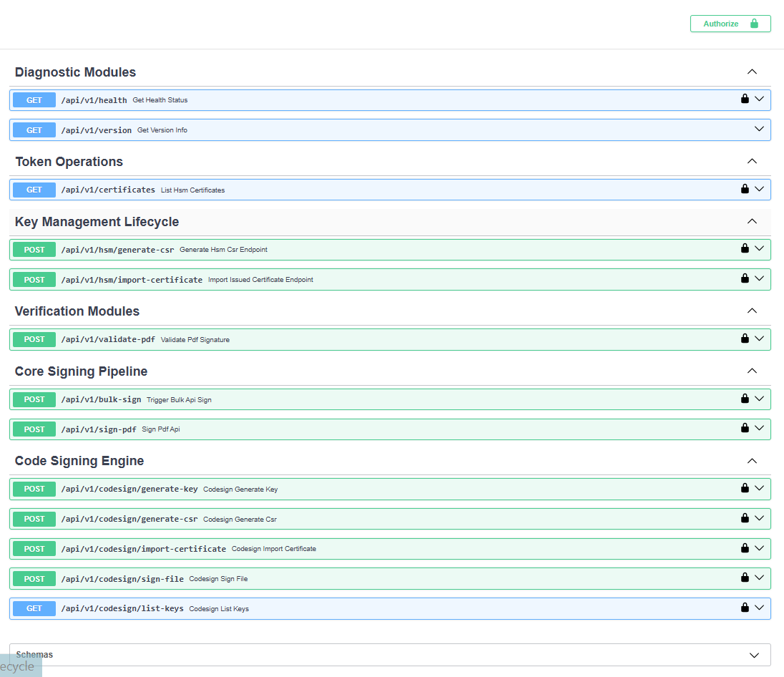
Task: Click lock icon on codesign/list-keys row
Action: tap(745, 608)
